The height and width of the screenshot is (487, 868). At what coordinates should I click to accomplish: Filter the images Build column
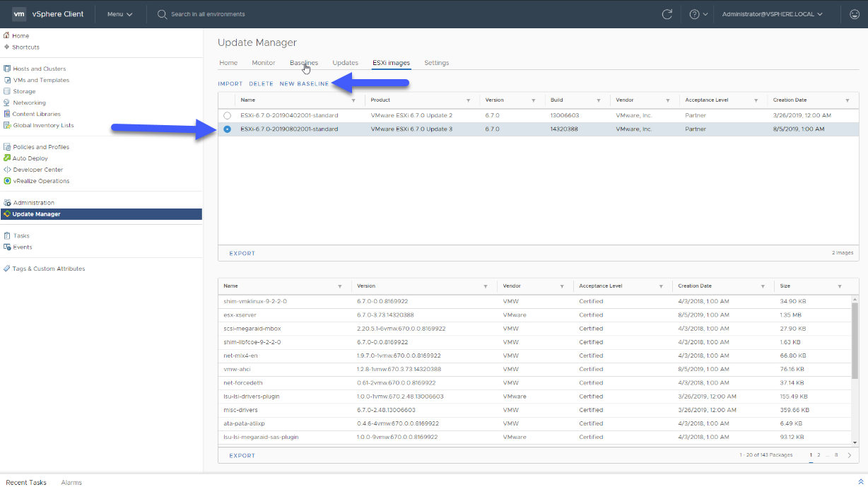tap(599, 100)
